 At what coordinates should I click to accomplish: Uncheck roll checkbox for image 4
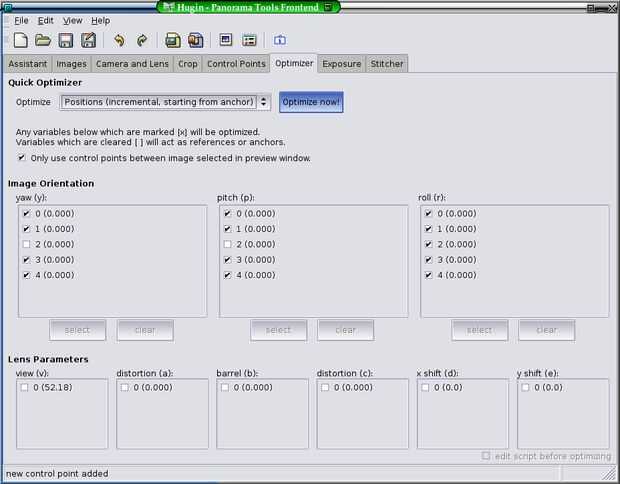coord(428,275)
